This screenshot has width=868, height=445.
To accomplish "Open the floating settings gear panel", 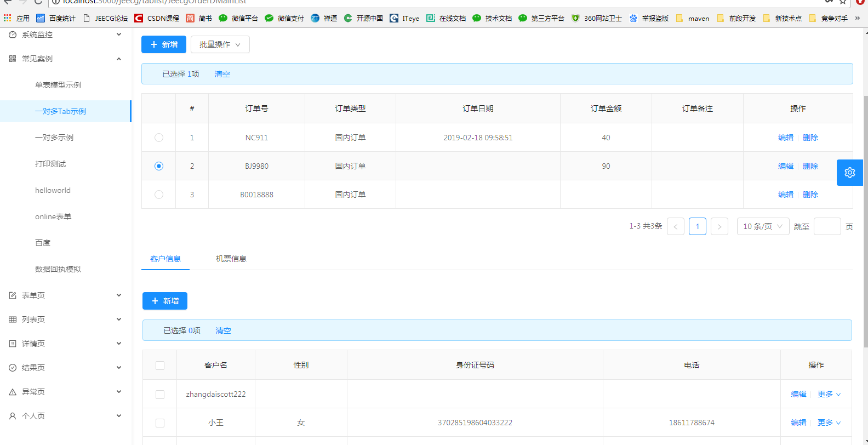I will [x=849, y=173].
